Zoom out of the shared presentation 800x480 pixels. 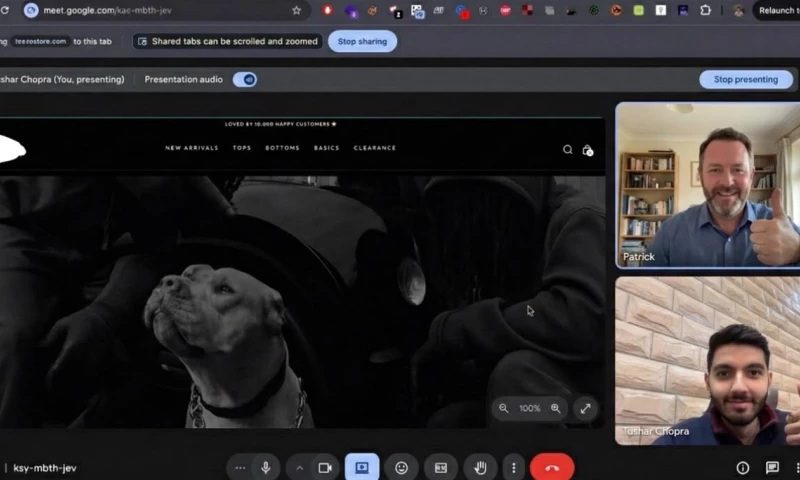pyautogui.click(x=504, y=408)
